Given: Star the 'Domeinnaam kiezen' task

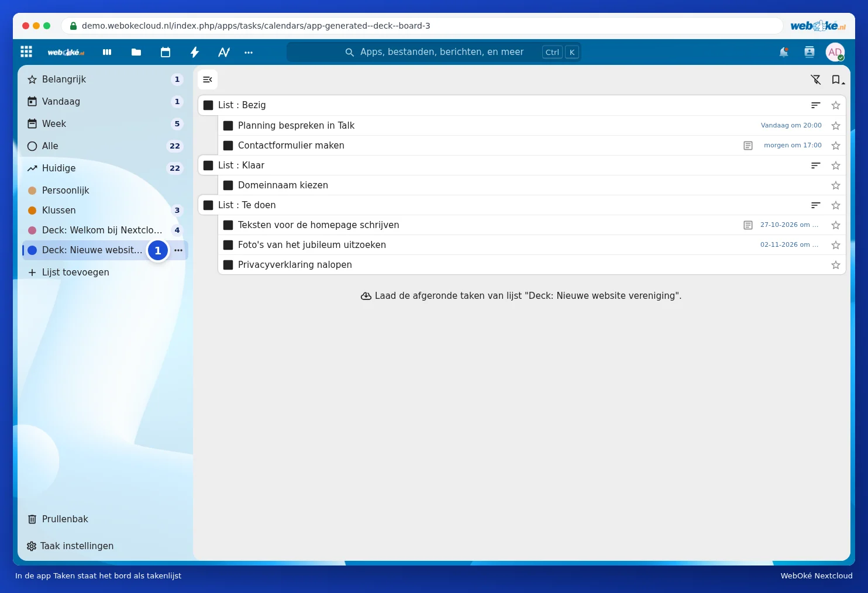Looking at the screenshot, I should [836, 185].
